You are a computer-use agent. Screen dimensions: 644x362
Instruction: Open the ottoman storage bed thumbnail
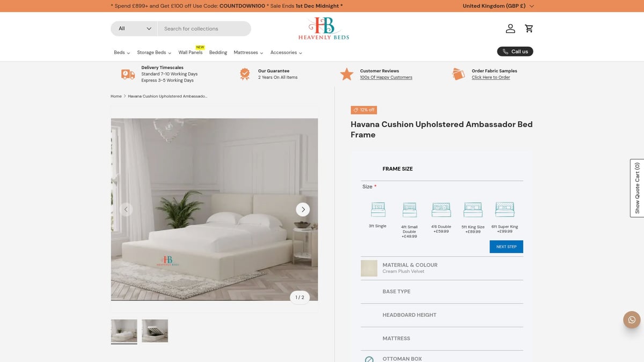155,330
